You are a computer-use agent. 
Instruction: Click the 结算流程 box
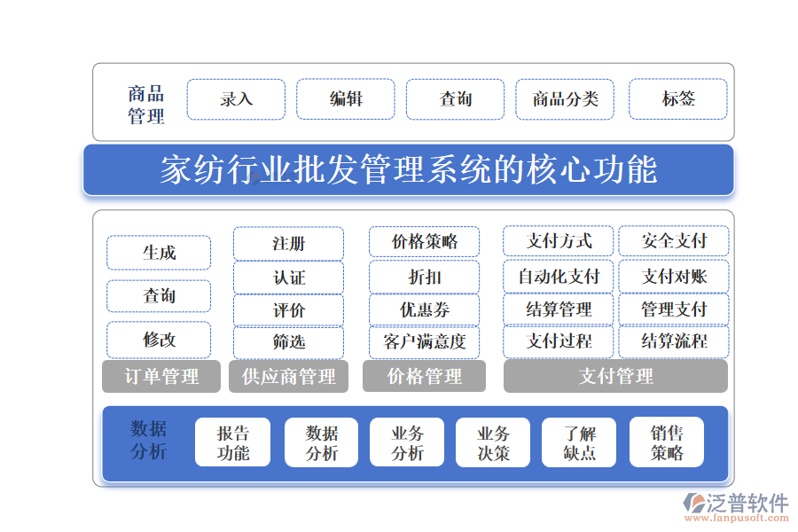pos(674,340)
